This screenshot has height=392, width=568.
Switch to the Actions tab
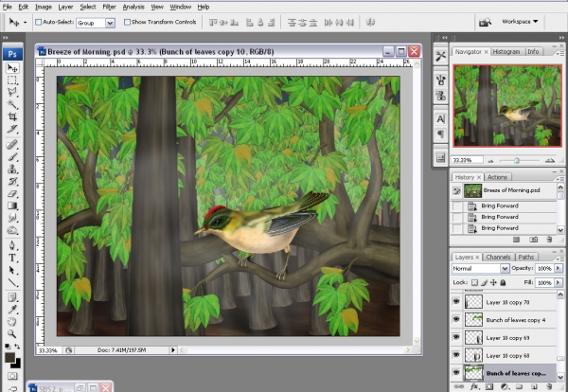[x=497, y=177]
